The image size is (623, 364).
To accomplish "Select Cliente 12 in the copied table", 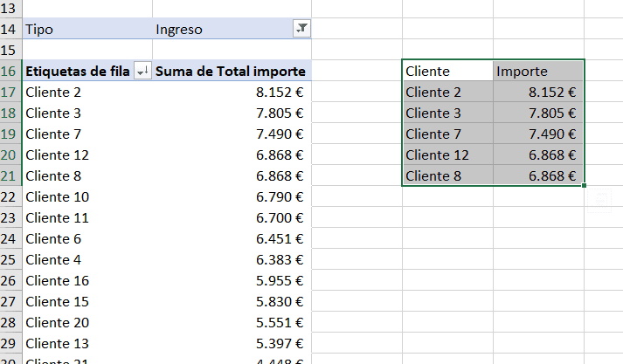I will click(447, 155).
